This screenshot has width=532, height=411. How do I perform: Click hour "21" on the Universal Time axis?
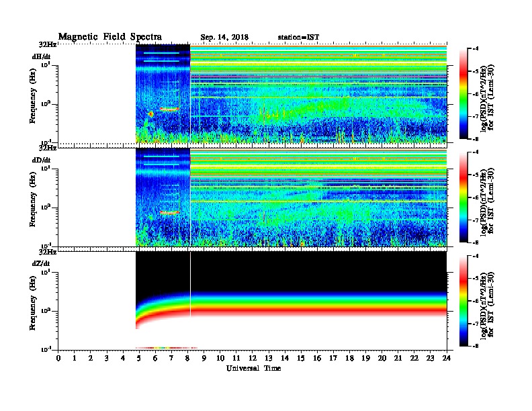tap(398, 359)
